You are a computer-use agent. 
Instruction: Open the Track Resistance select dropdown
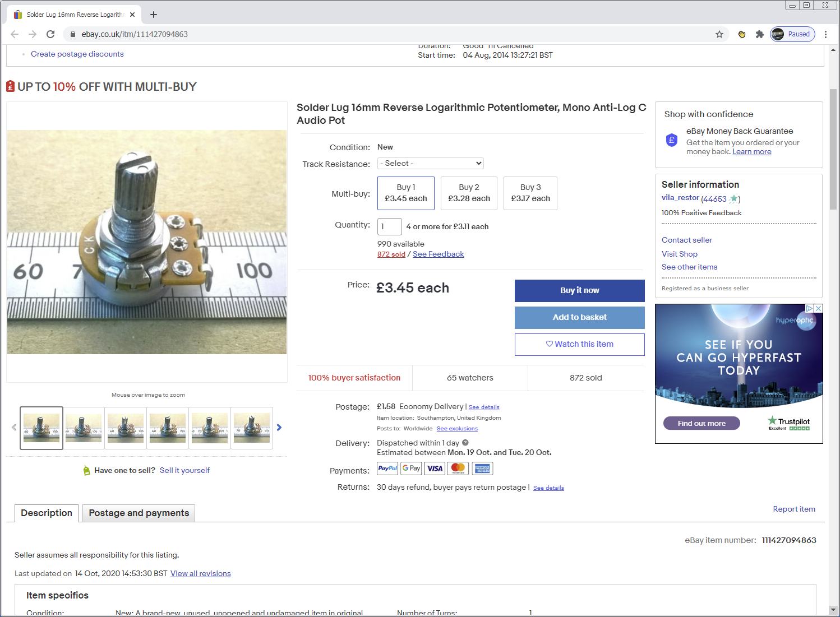pyautogui.click(x=430, y=163)
